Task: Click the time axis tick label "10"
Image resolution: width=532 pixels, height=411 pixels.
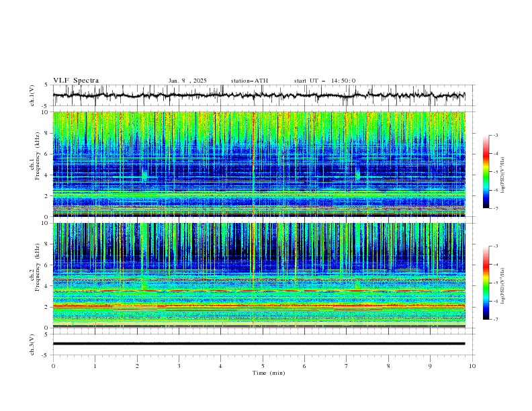Action: 472,366
